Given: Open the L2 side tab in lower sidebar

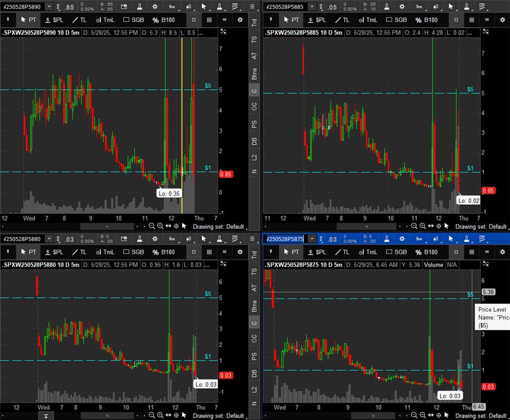Looking at the screenshot, I should click(x=254, y=389).
